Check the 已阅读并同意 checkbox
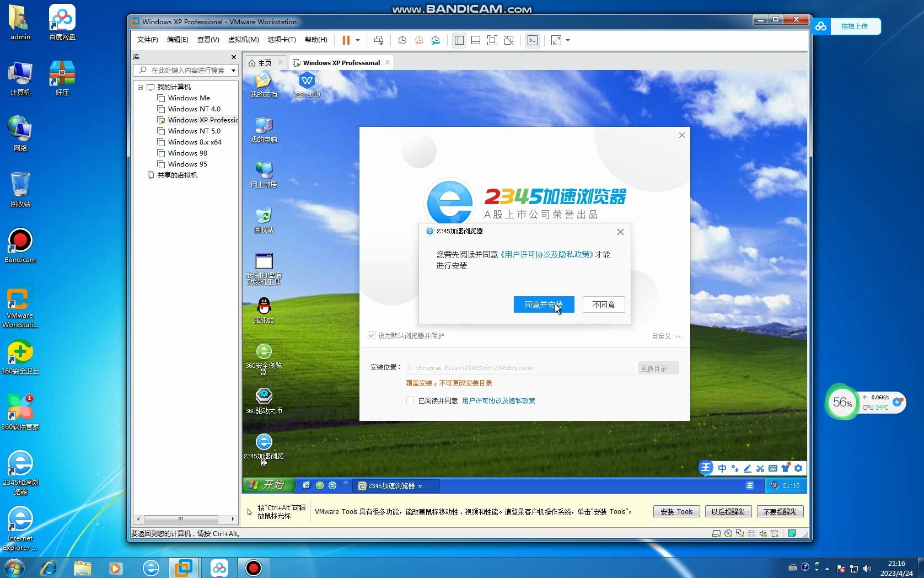 pyautogui.click(x=410, y=400)
